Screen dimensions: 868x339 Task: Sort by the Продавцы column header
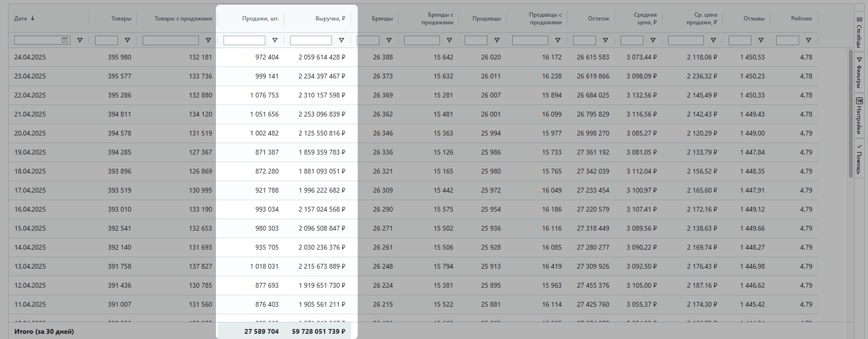pos(487,19)
